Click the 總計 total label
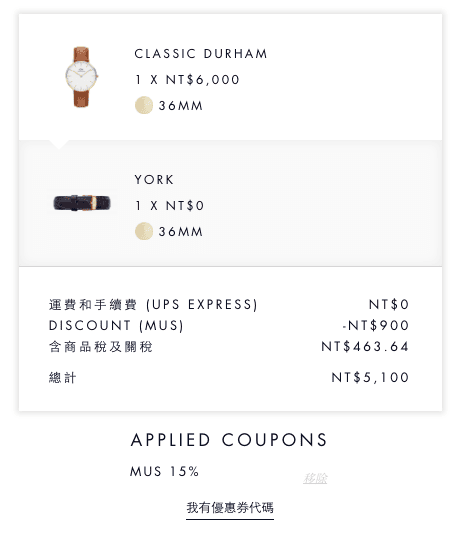The image size is (463, 550). [62, 378]
